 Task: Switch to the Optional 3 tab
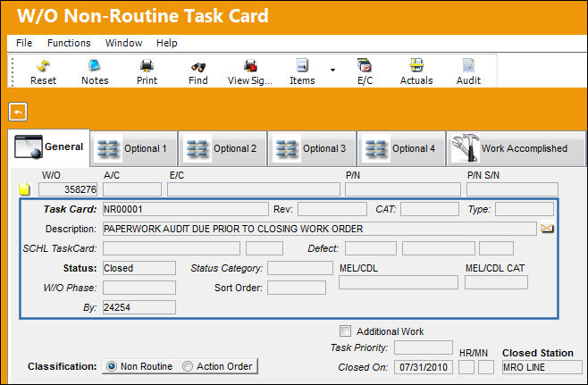coord(312,148)
